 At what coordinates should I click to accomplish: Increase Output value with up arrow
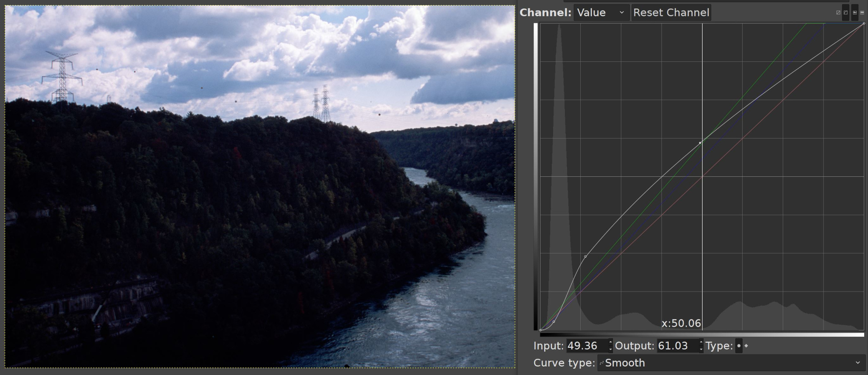click(701, 343)
